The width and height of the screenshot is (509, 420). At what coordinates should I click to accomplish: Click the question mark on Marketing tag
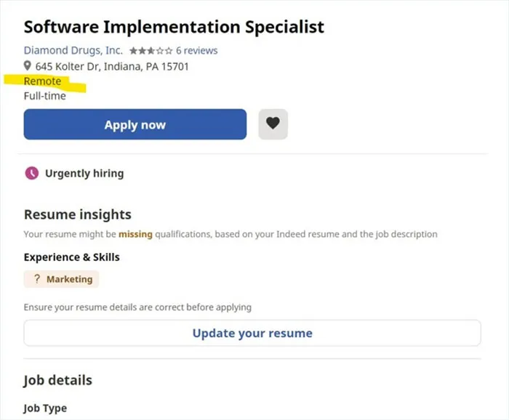37,279
